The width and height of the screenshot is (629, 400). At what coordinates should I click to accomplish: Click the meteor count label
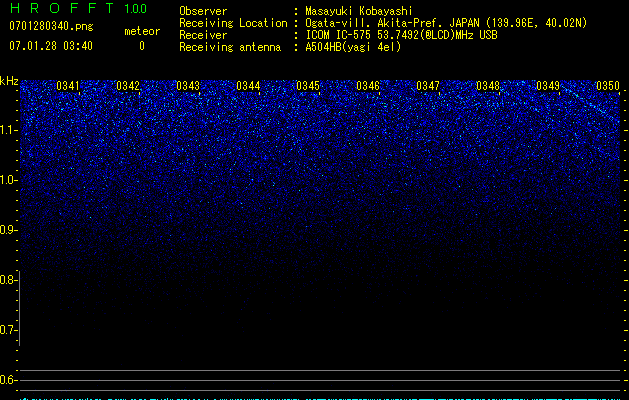142,31
